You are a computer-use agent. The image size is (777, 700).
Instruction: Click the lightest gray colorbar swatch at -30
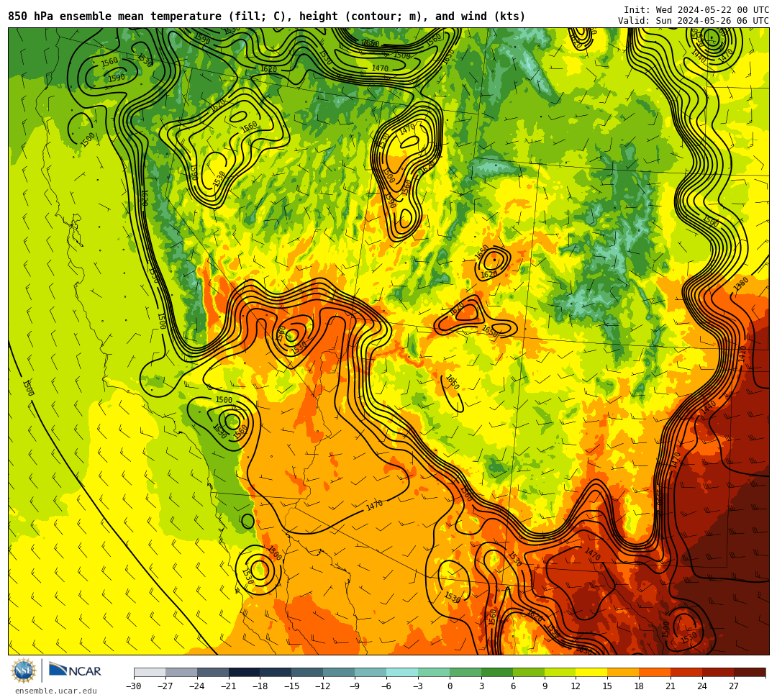click(150, 672)
